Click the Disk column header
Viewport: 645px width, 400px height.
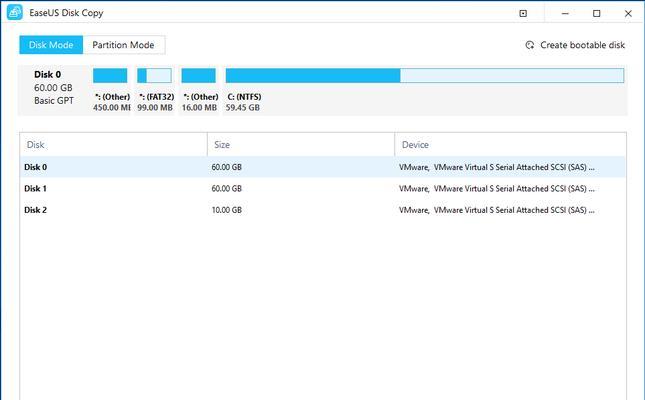pos(114,145)
